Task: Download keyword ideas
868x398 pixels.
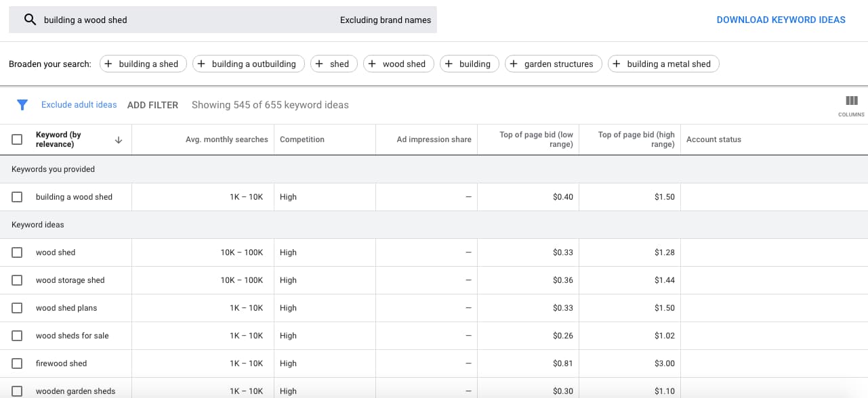Action: [781, 20]
